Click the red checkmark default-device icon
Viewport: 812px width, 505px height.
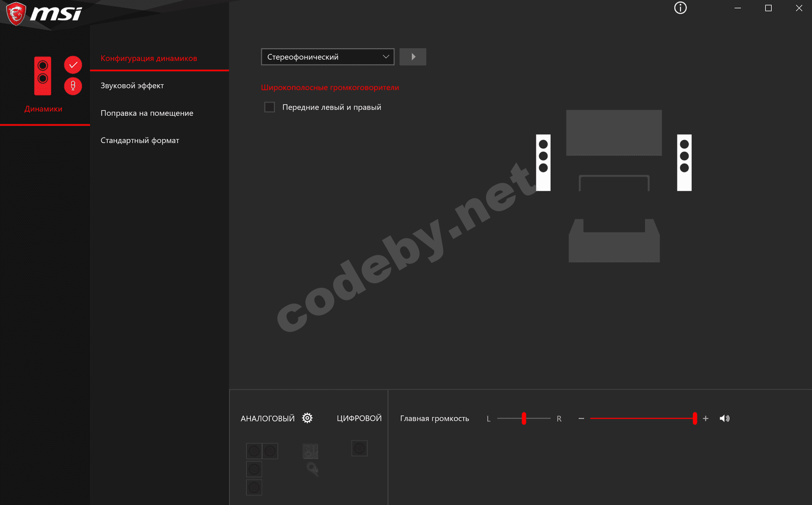[73, 64]
